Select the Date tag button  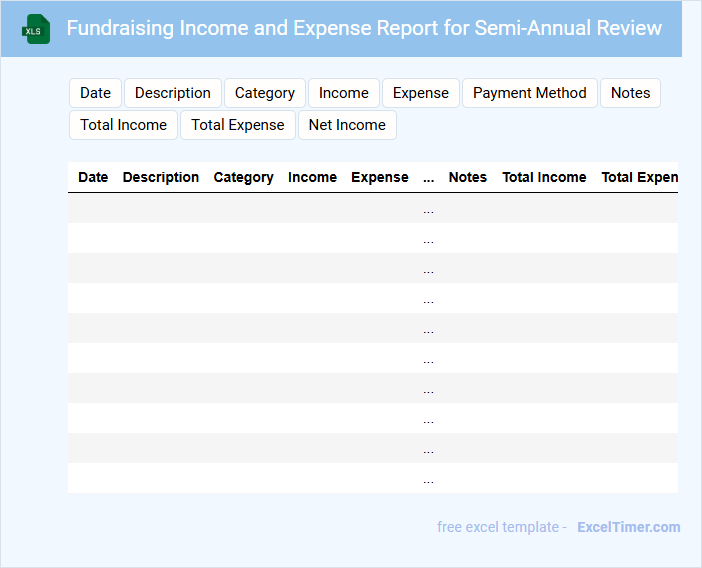tap(95, 93)
